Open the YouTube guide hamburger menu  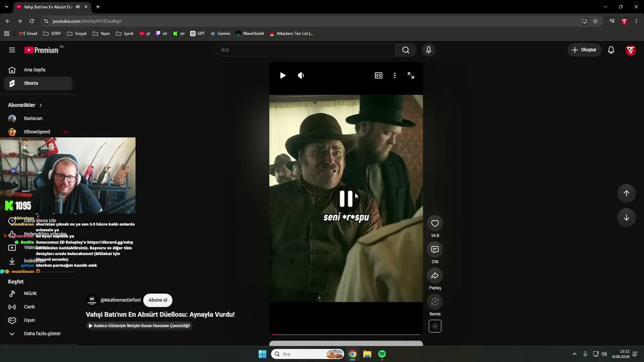[x=12, y=50]
